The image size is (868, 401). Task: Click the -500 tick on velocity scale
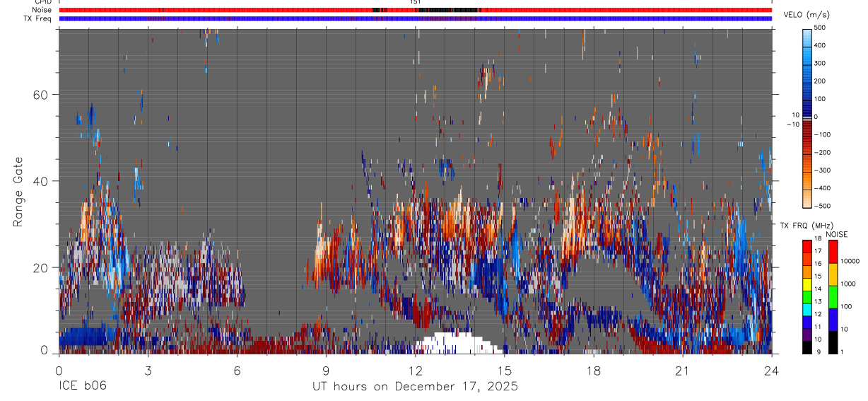click(823, 206)
